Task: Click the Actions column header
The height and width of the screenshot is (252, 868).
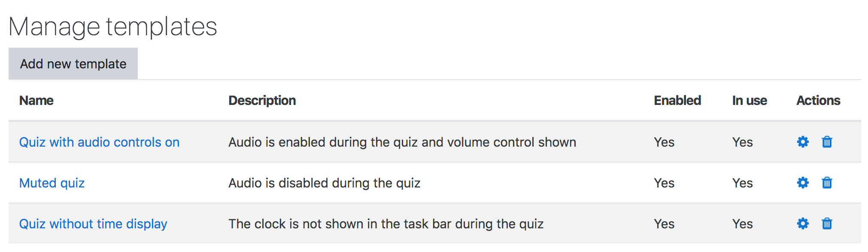Action: (818, 101)
